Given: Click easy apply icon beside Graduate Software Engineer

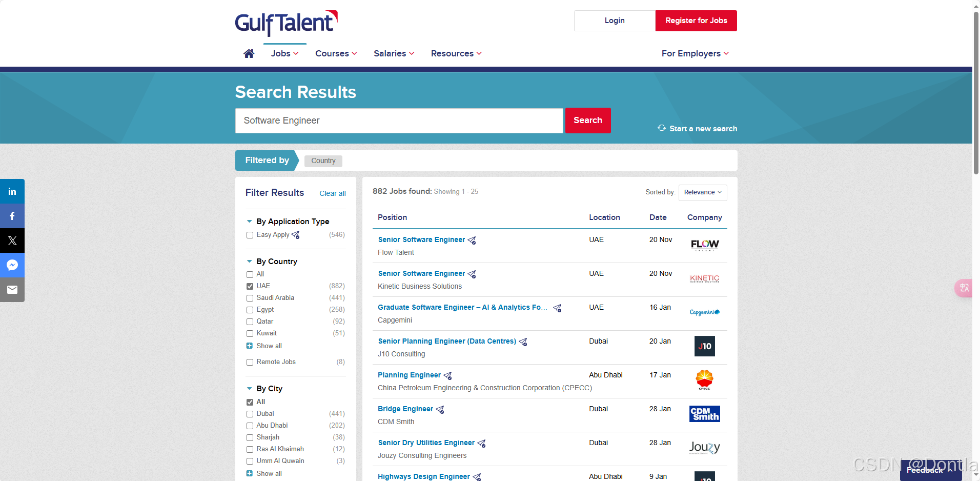Looking at the screenshot, I should coord(557,308).
